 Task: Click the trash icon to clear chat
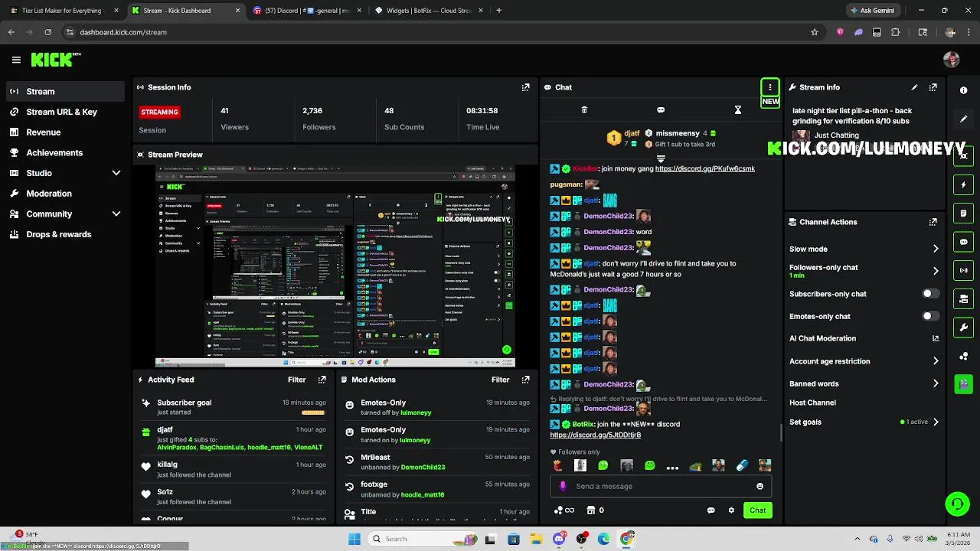point(584,110)
